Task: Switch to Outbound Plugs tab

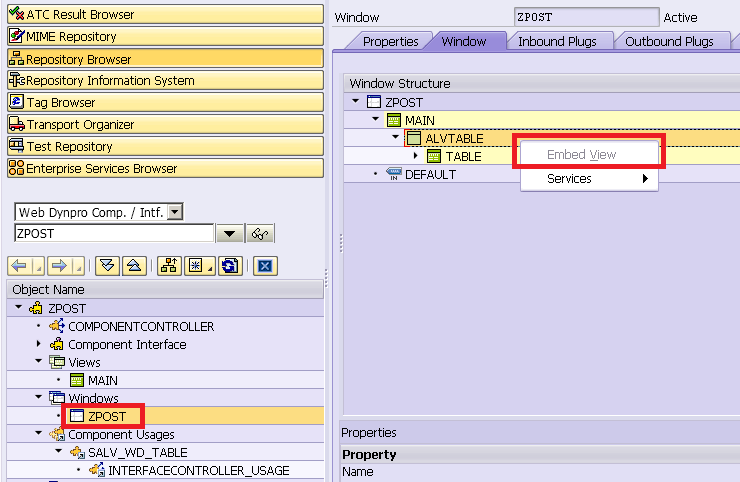Action: tap(669, 42)
